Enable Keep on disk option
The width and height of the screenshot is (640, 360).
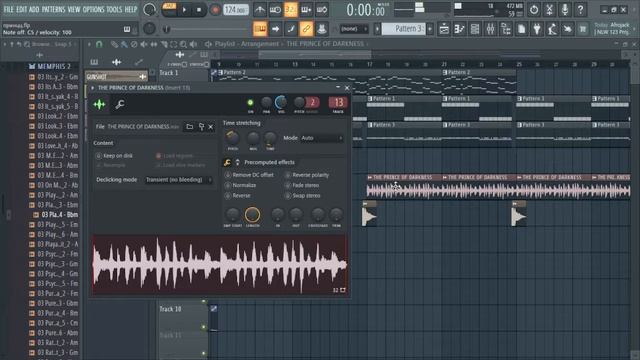(x=114, y=156)
